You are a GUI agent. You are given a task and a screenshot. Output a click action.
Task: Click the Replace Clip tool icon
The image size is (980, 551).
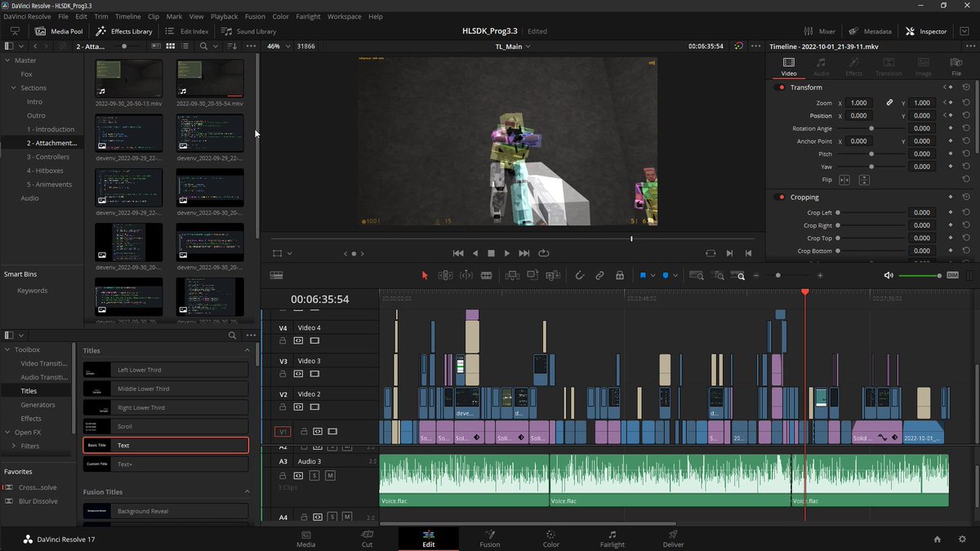click(x=554, y=276)
